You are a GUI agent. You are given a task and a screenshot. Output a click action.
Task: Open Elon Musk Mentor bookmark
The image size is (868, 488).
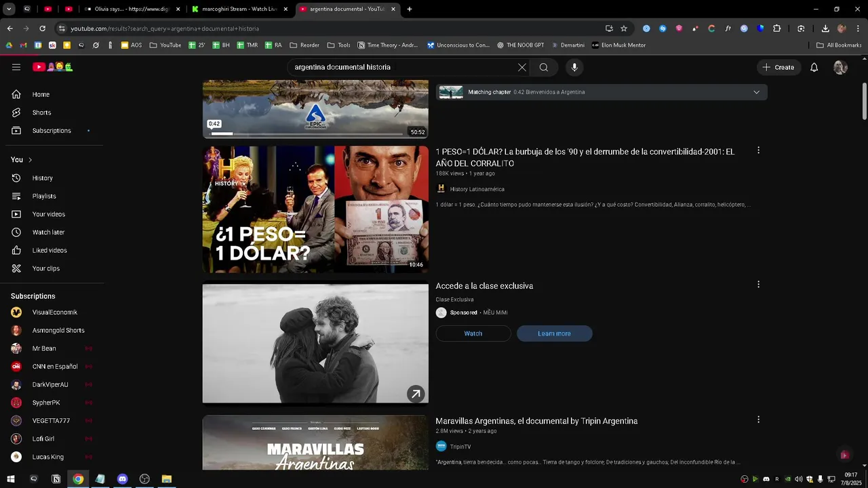tap(618, 45)
